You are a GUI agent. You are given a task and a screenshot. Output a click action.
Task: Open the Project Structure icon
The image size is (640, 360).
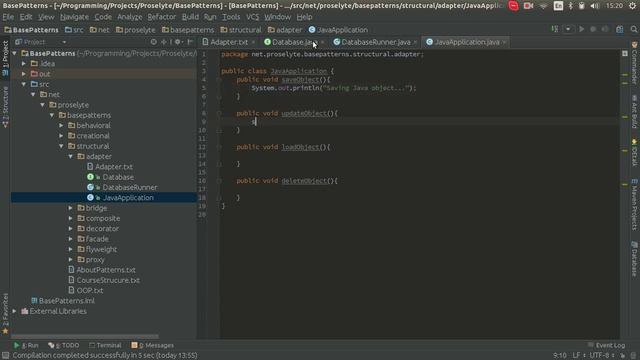point(620,29)
